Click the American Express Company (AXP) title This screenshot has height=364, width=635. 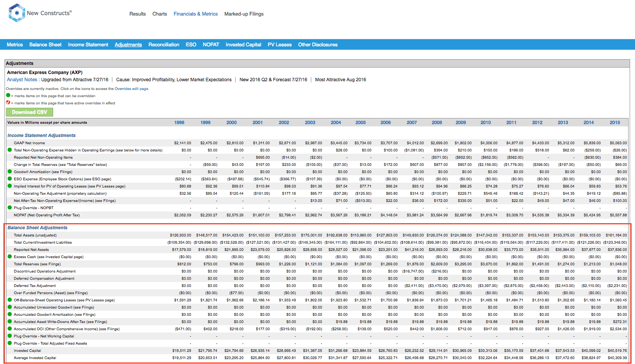coord(45,72)
